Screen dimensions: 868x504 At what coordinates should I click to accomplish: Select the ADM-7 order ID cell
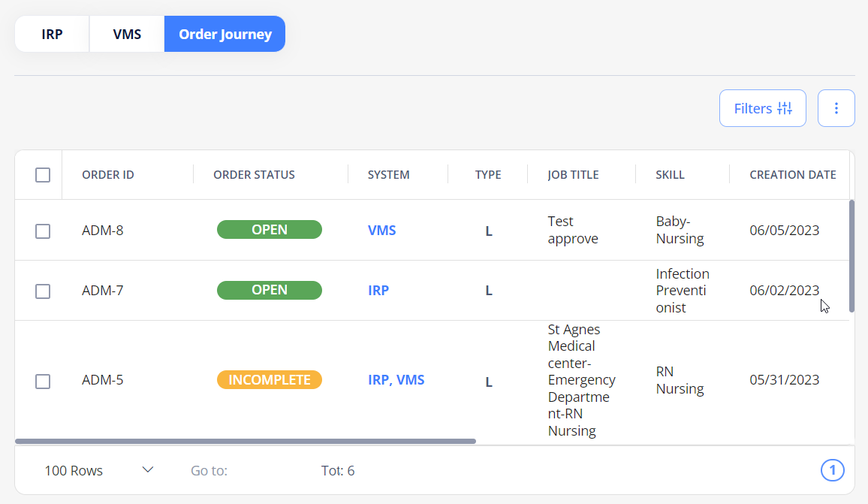pyautogui.click(x=102, y=291)
